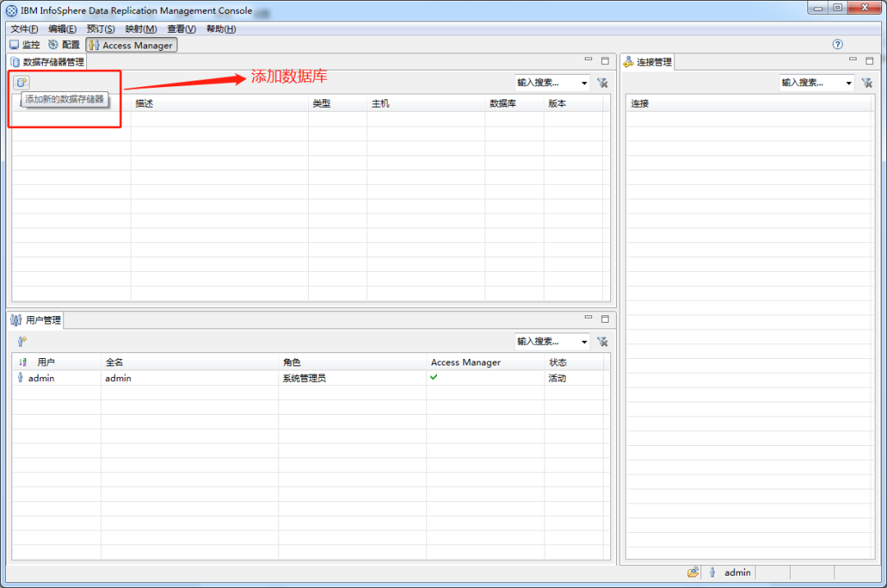The height and width of the screenshot is (588, 887).
Task: Sort by Access Manager column header
Action: (x=485, y=362)
